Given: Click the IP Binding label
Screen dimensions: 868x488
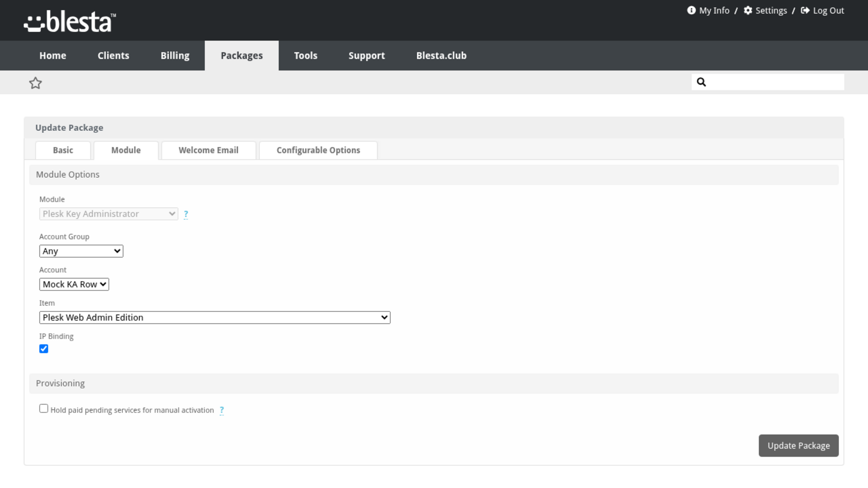Looking at the screenshot, I should click(57, 337).
